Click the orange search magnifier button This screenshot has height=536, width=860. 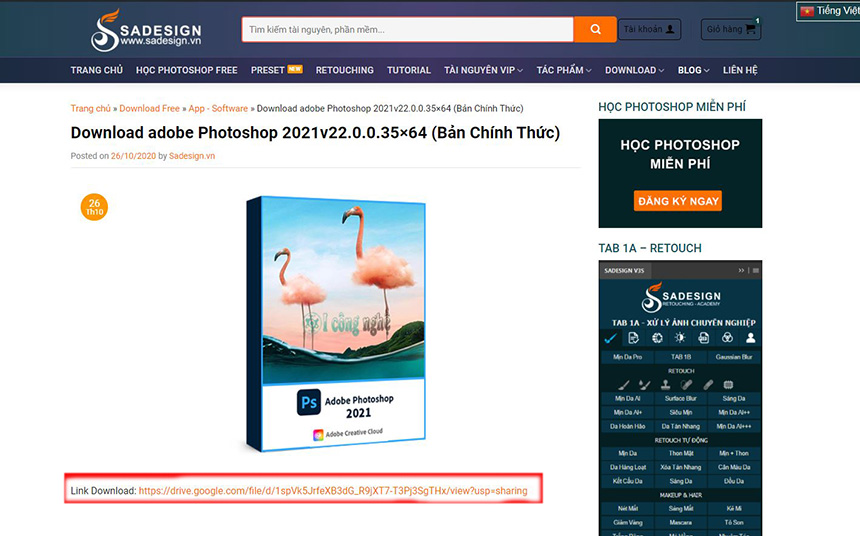tap(595, 30)
